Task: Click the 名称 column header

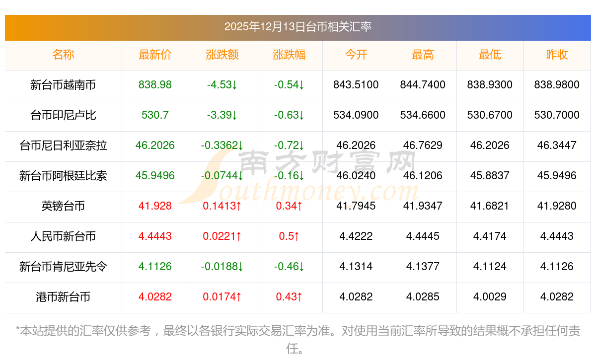Action: tap(63, 55)
